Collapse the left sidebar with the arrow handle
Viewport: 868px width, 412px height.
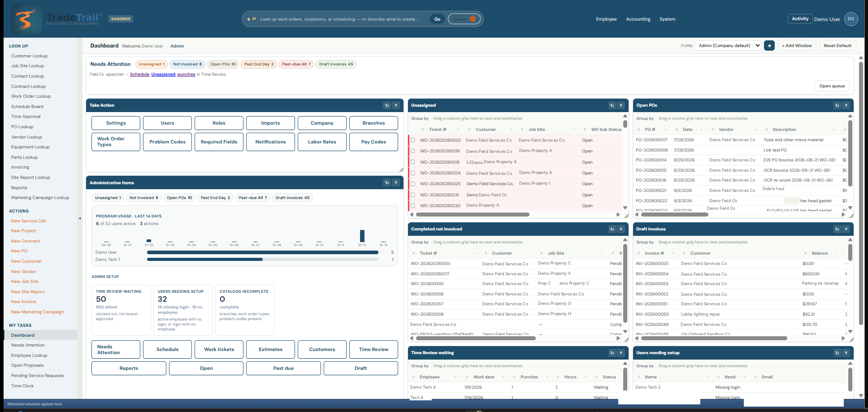[80, 218]
